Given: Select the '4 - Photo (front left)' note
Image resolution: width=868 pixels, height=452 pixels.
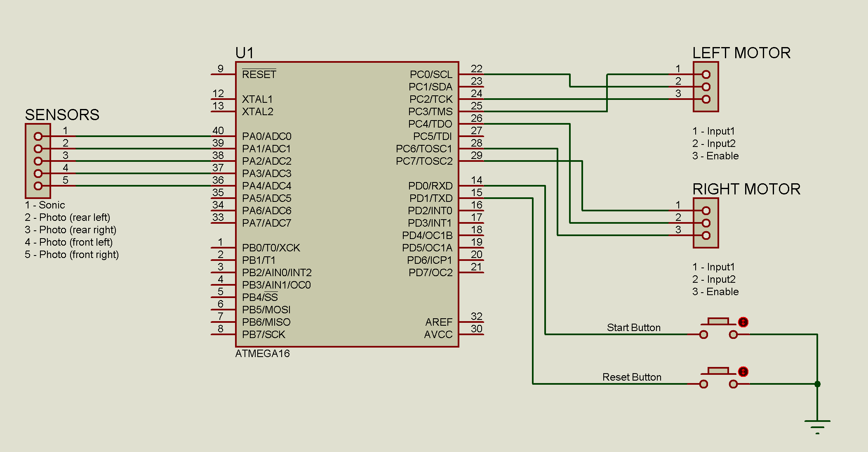Looking at the screenshot, I should (69, 242).
